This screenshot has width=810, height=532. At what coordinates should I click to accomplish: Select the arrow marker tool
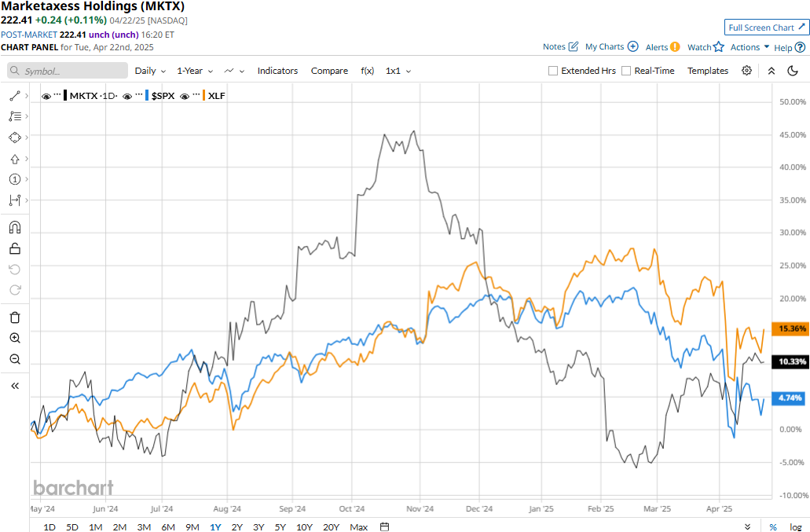point(14,159)
